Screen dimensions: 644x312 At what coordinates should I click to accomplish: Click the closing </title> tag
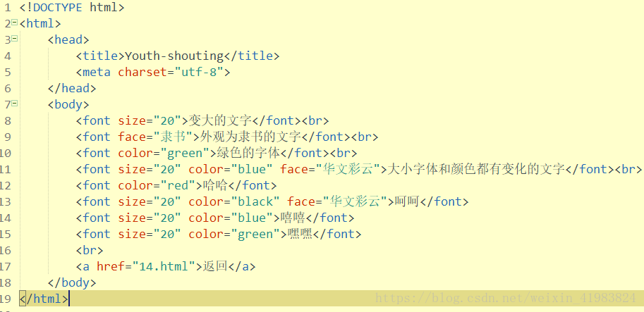click(x=251, y=56)
